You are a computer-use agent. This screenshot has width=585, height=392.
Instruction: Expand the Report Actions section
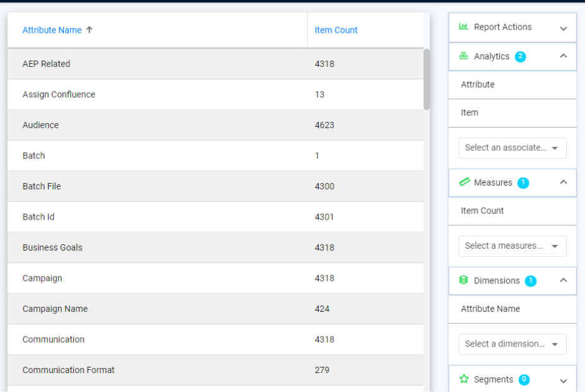tap(564, 28)
